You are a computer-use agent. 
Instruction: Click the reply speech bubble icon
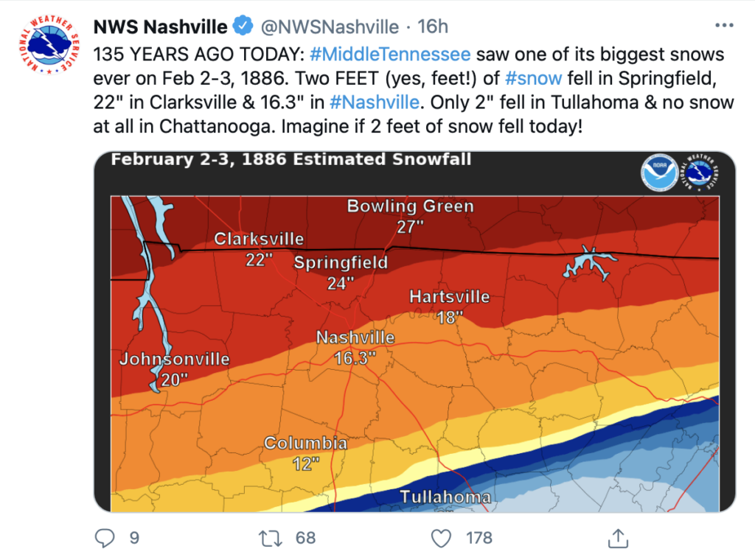coord(105,538)
